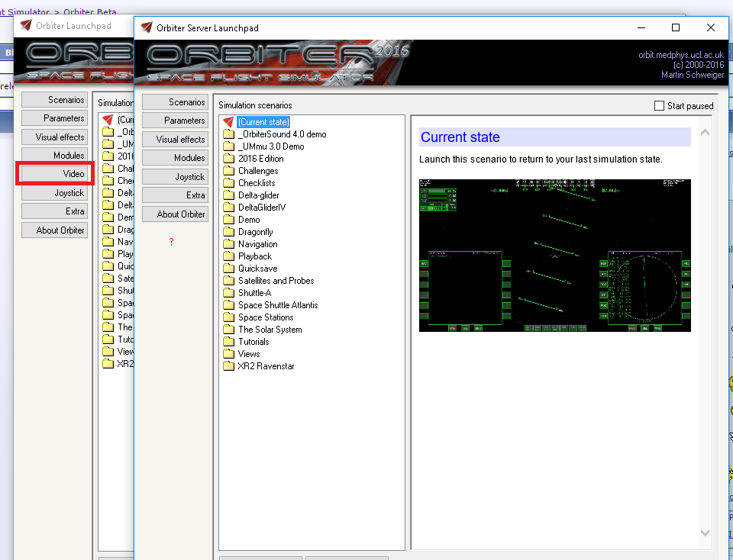Click the rocket icon in Orbiter Launchpad title bar

26,25
